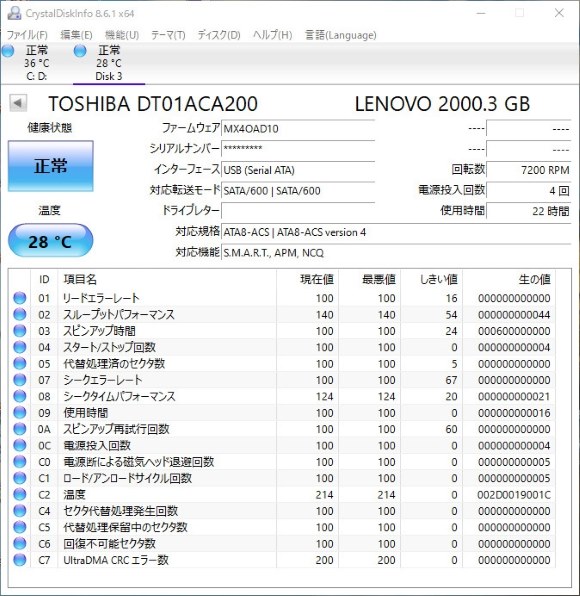Click status orb for ID 0C 電源投入回数
The width and height of the screenshot is (580, 596).
click(20, 445)
